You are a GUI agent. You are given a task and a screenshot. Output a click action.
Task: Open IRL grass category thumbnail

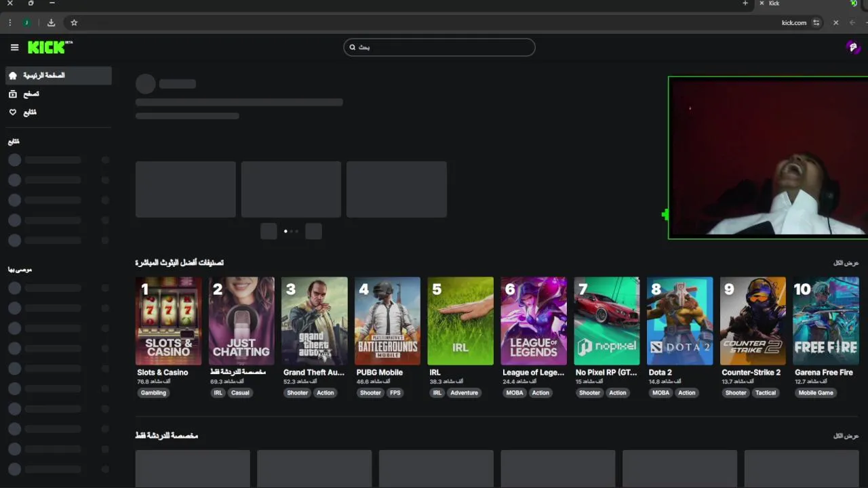460,321
